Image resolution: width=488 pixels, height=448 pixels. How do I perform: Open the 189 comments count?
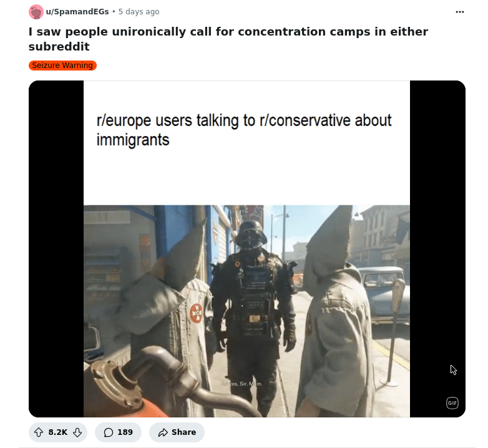[125, 432]
